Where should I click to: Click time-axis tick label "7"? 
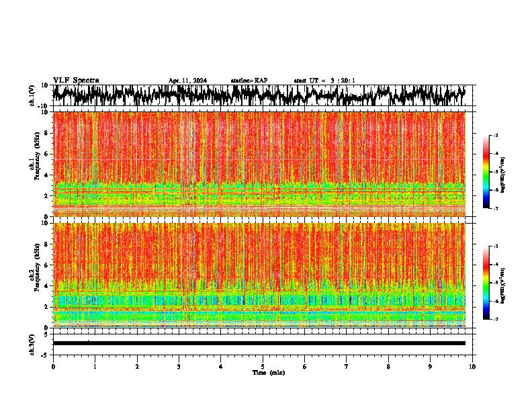[347, 367]
